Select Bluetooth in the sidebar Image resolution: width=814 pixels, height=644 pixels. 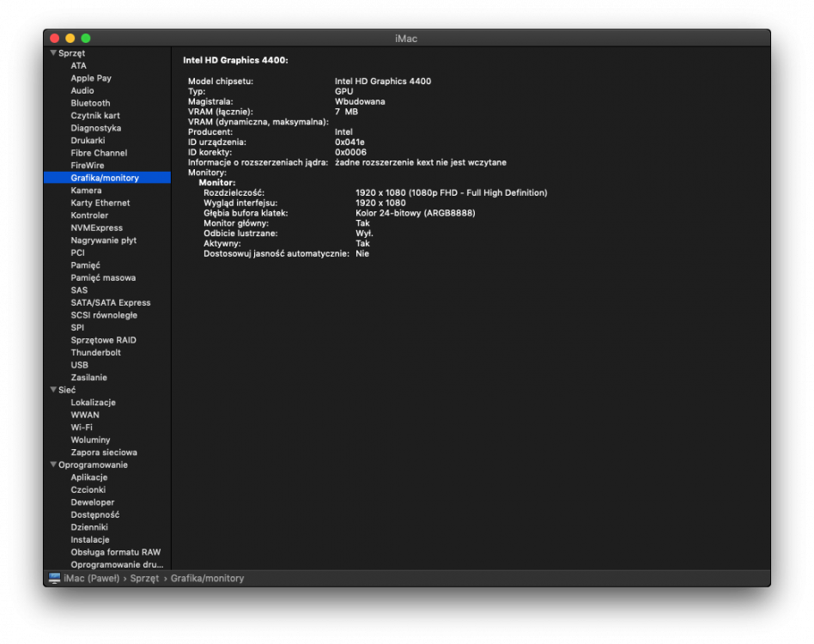point(90,103)
